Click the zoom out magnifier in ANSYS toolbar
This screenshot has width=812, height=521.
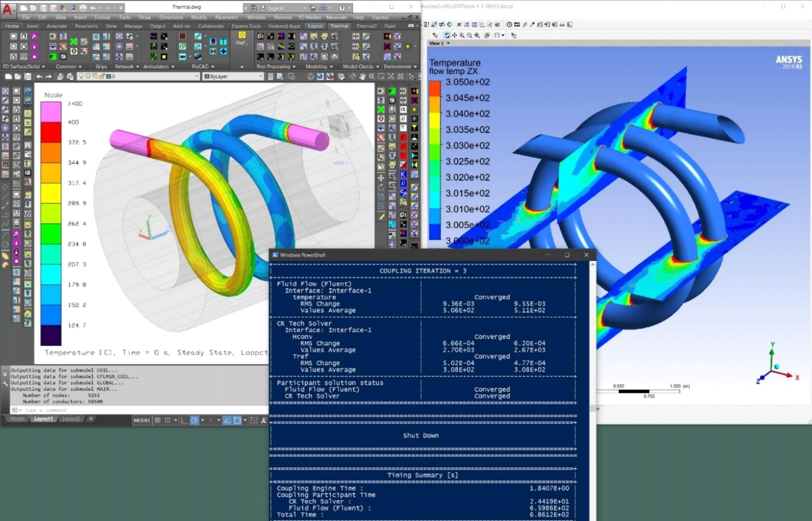click(469, 35)
